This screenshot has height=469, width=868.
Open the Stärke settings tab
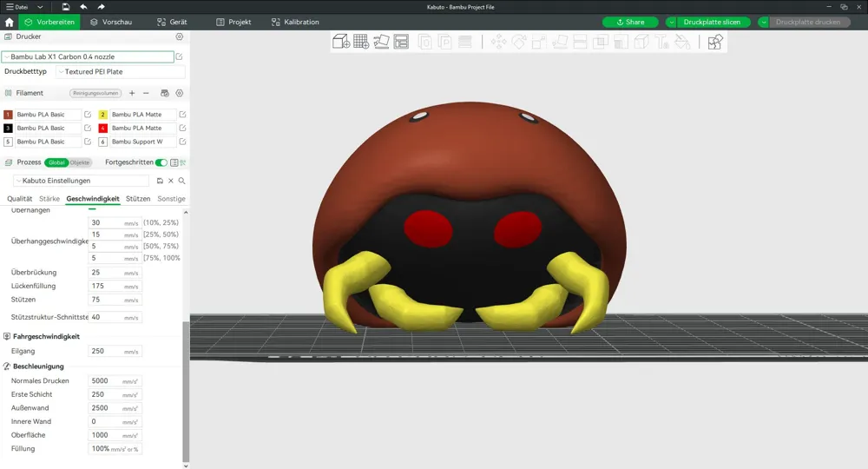pyautogui.click(x=49, y=198)
